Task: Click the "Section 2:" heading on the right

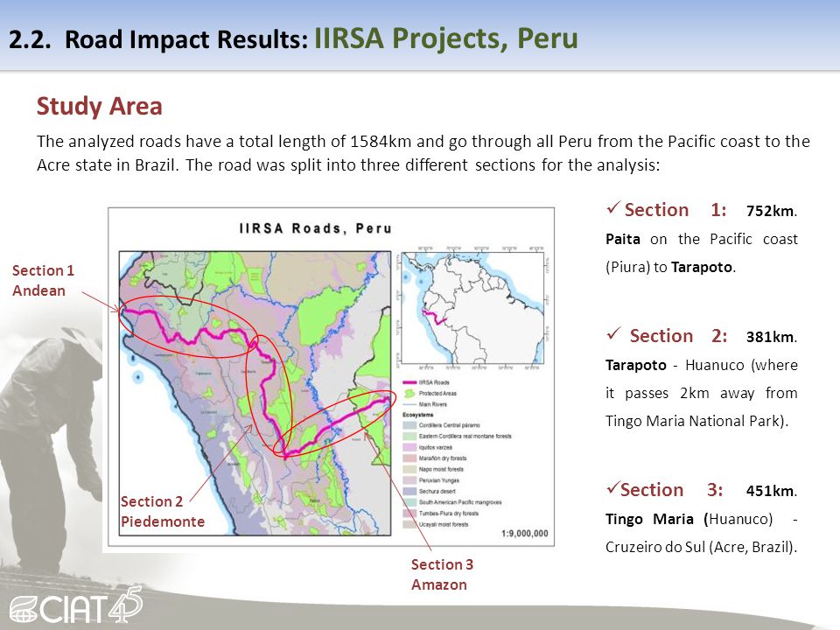Action: tap(678, 336)
